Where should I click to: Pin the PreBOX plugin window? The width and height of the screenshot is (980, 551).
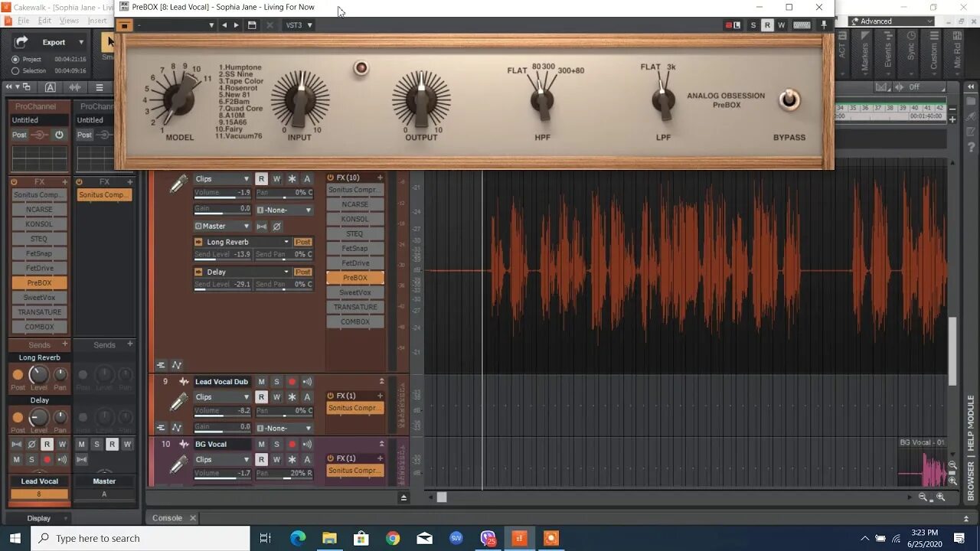point(824,25)
